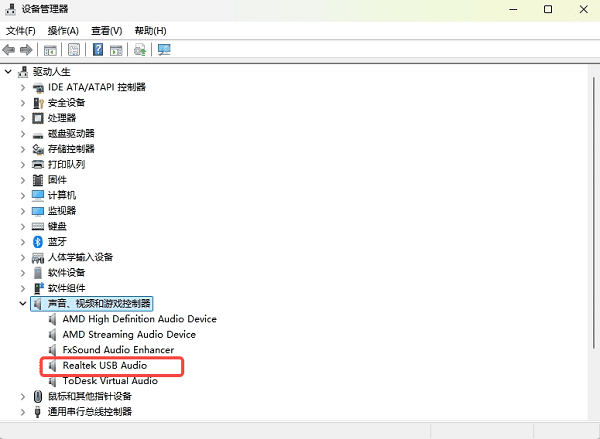The image size is (600, 439).
Task: Expand the 安全设备 category
Action: (x=23, y=103)
